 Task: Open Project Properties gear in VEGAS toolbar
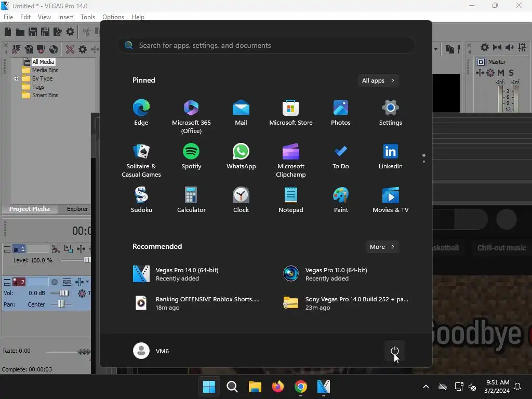coord(70,32)
